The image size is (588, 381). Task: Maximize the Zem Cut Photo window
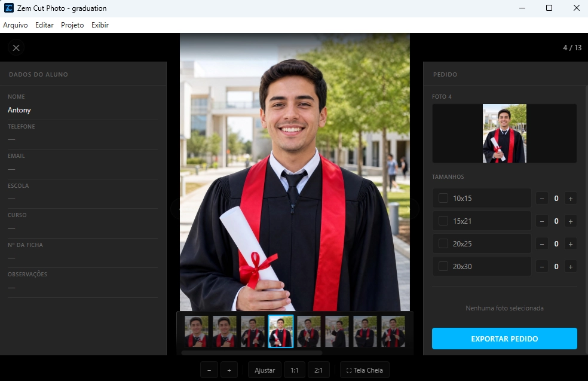pyautogui.click(x=549, y=8)
